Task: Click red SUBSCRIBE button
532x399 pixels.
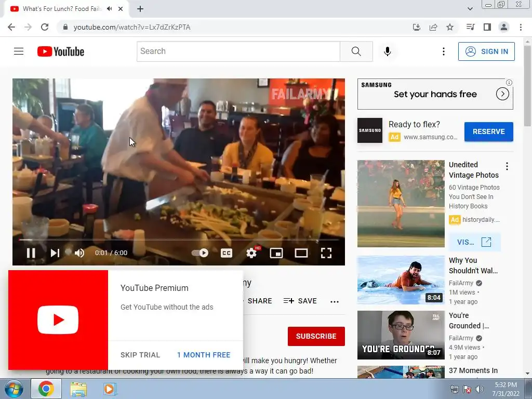Action: coord(316,336)
